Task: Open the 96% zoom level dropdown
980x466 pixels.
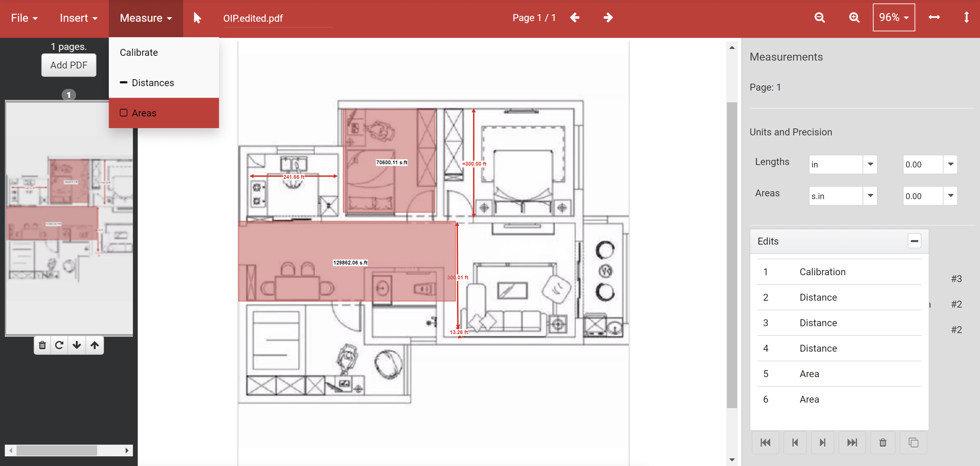Action: (893, 18)
